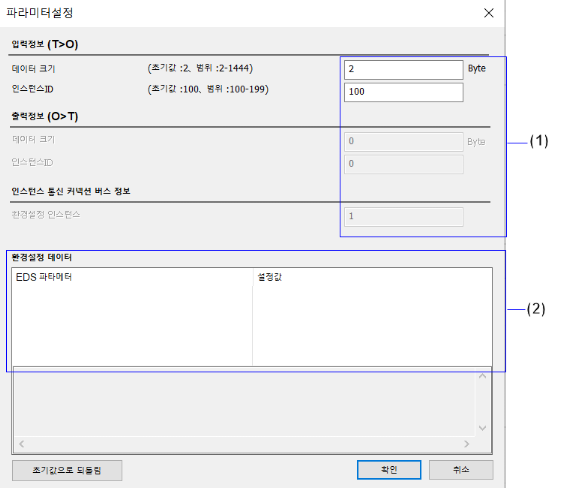Click the scroll down arrow in description box

point(482,428)
